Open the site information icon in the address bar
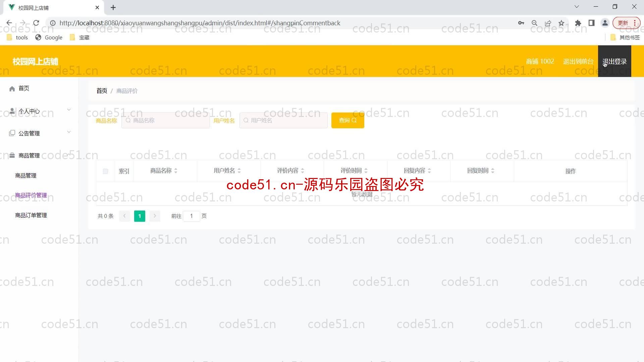The height and width of the screenshot is (362, 644). [x=53, y=23]
